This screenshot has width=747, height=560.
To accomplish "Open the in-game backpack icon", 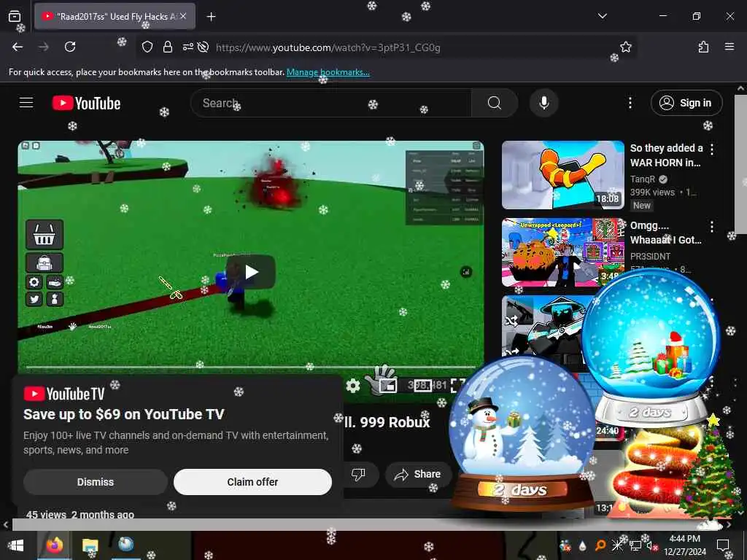I will (x=44, y=262).
